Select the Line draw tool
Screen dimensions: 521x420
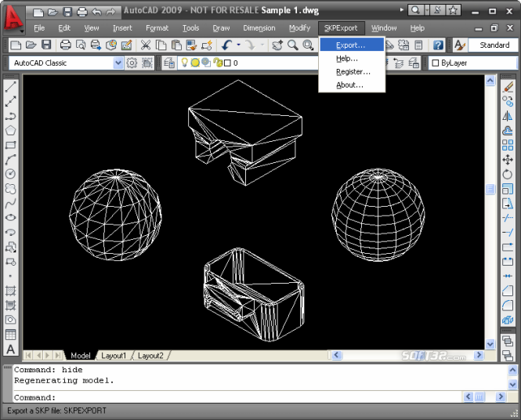click(11, 87)
